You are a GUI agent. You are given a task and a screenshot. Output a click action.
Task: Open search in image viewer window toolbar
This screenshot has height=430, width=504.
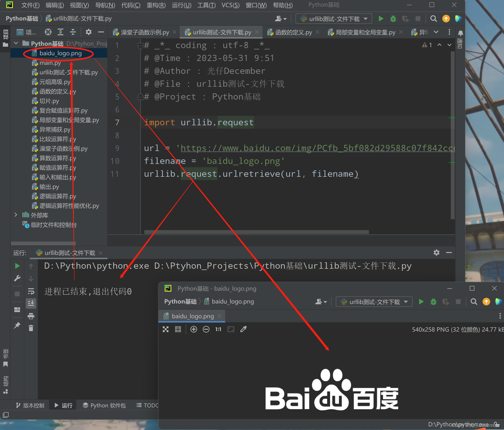(474, 302)
